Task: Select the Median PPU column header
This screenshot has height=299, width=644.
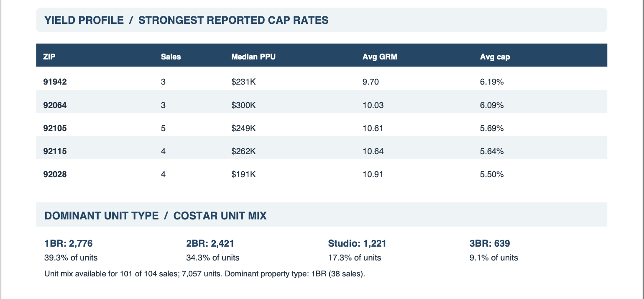Action: [x=253, y=57]
